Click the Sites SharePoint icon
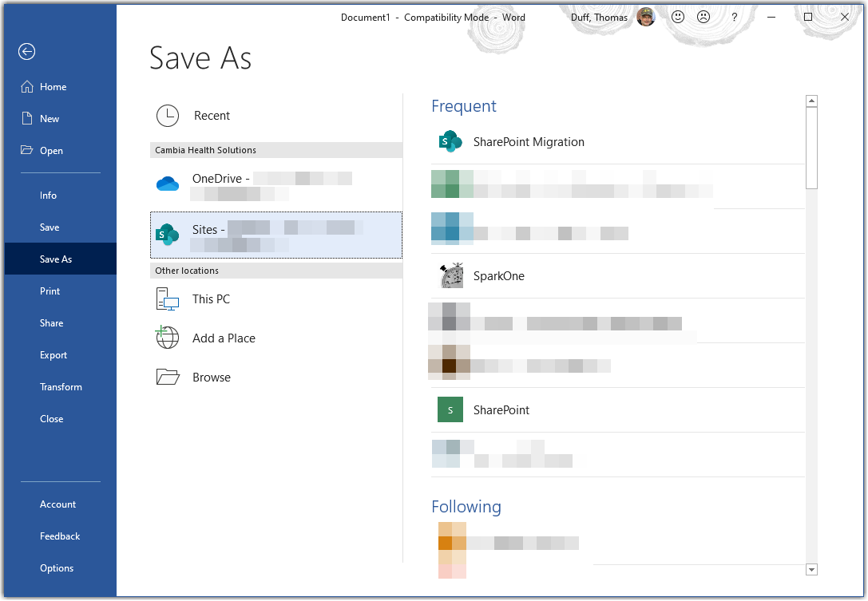868x601 pixels. point(167,234)
